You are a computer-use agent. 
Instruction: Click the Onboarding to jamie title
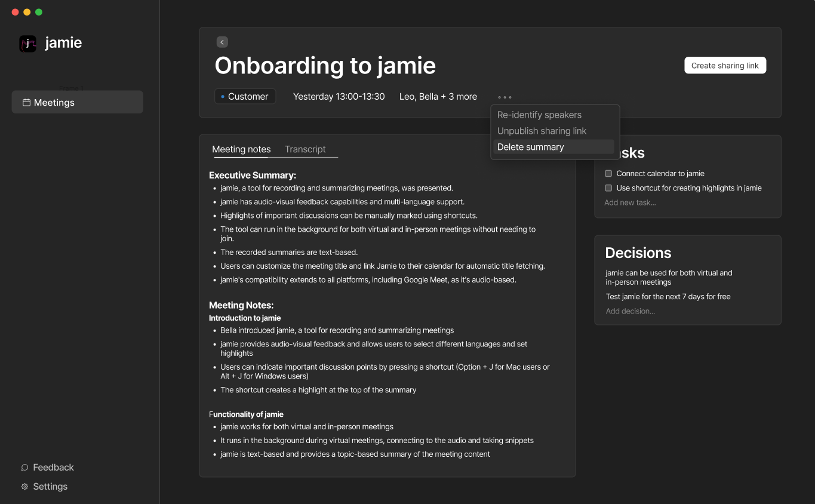[325, 66]
